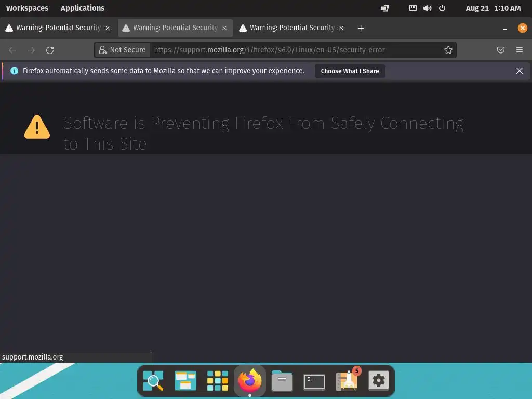Open the volume control
532x399 pixels.
click(427, 8)
